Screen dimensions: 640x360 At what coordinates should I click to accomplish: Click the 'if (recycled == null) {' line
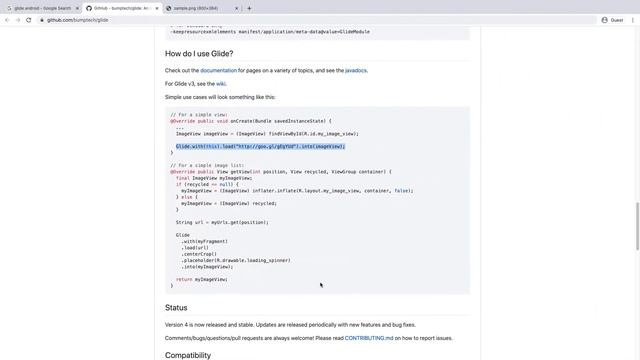pos(207,184)
